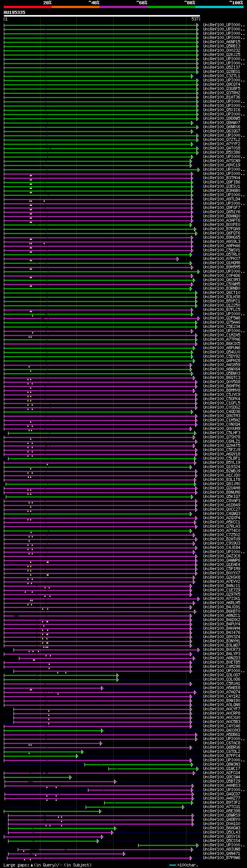Select hit label UniRef100_Q9CQT4
The width and height of the screenshot is (247, 868).
pos(222,85)
